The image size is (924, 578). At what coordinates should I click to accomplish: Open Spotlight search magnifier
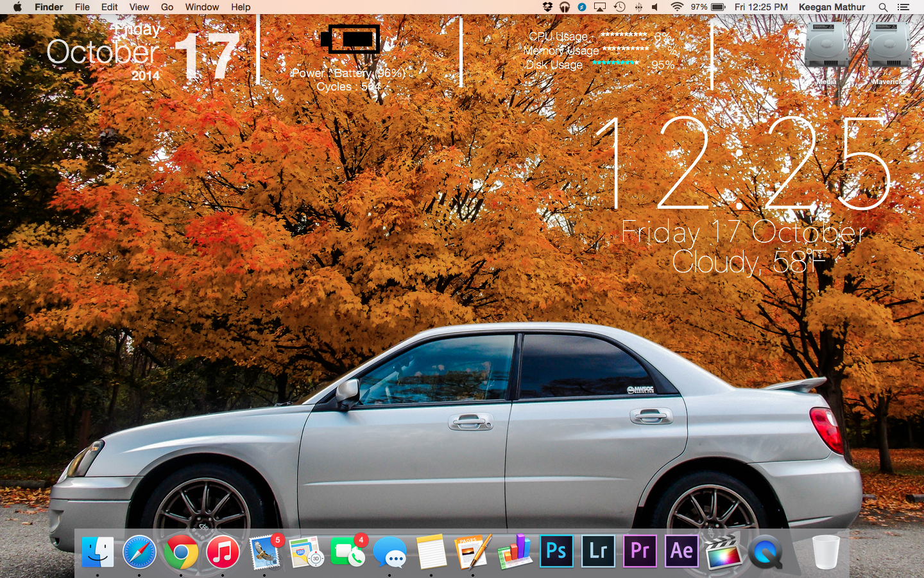pos(884,7)
